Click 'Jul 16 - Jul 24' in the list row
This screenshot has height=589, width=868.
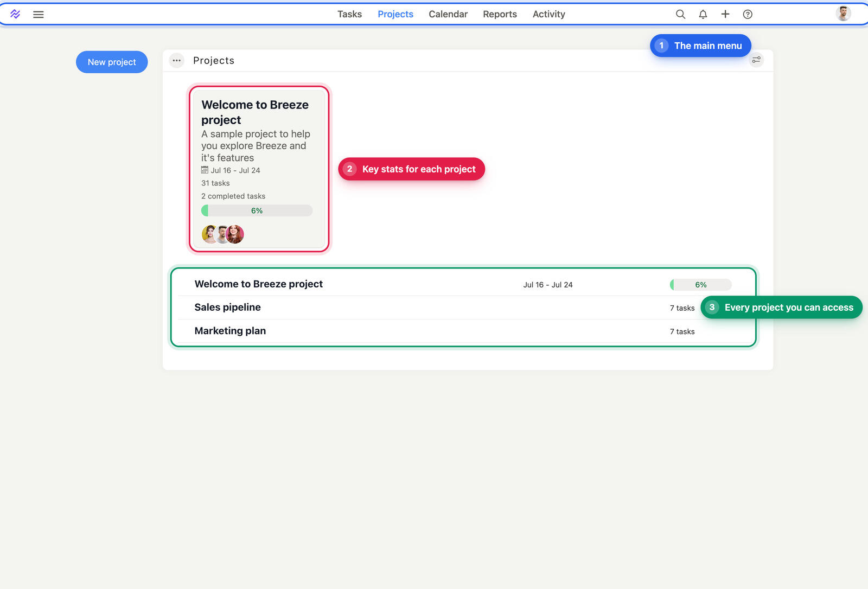tap(548, 285)
